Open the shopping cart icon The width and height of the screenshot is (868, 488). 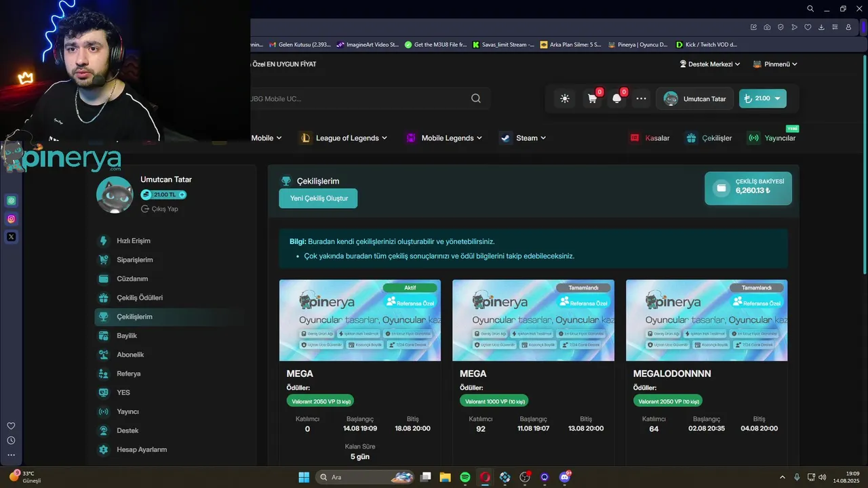593,98
